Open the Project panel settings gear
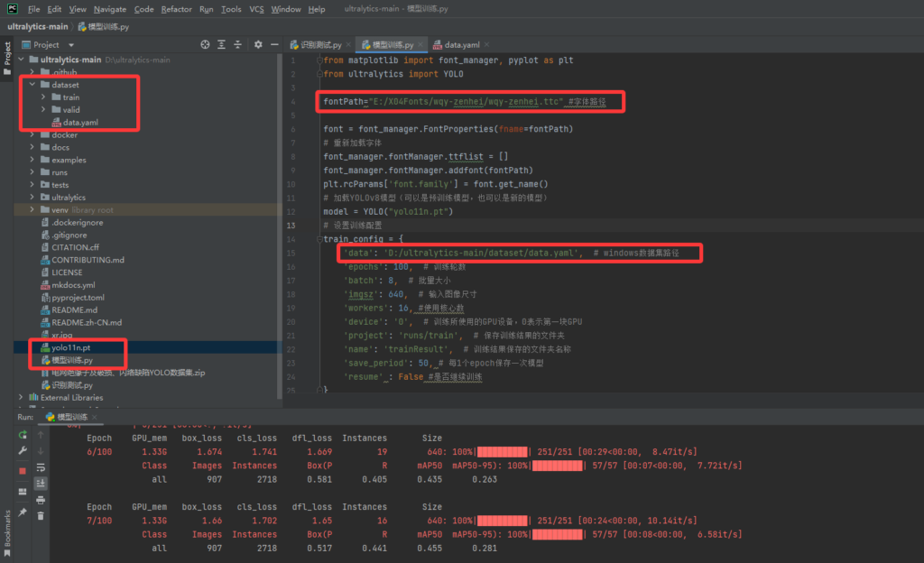This screenshot has height=563, width=924. pos(258,45)
